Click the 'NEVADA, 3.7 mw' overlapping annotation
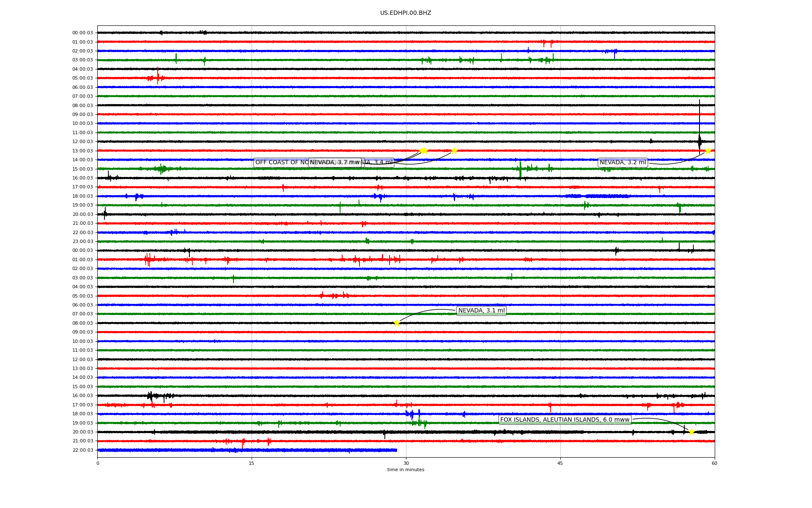The image size is (812, 508). (335, 163)
